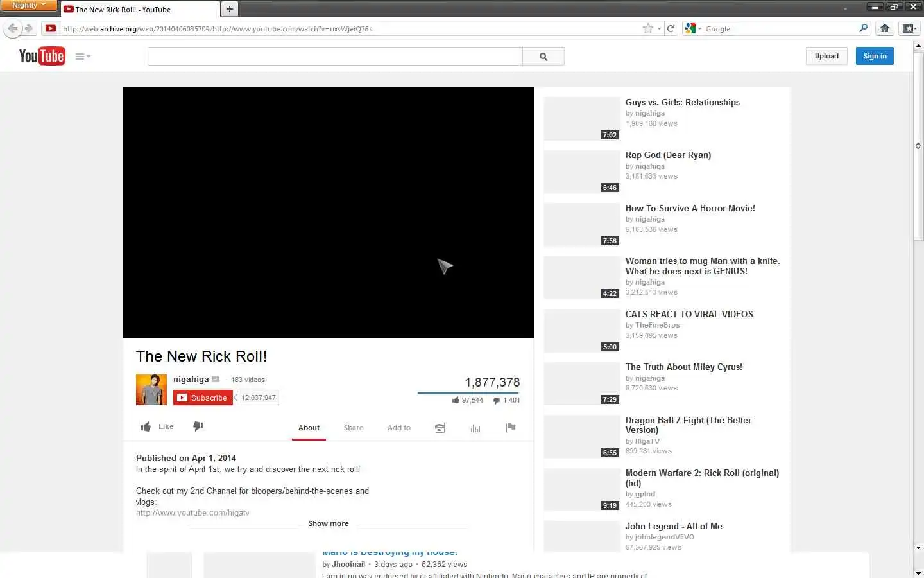Report video with the flag icon
The height and width of the screenshot is (578, 924).
click(x=511, y=428)
